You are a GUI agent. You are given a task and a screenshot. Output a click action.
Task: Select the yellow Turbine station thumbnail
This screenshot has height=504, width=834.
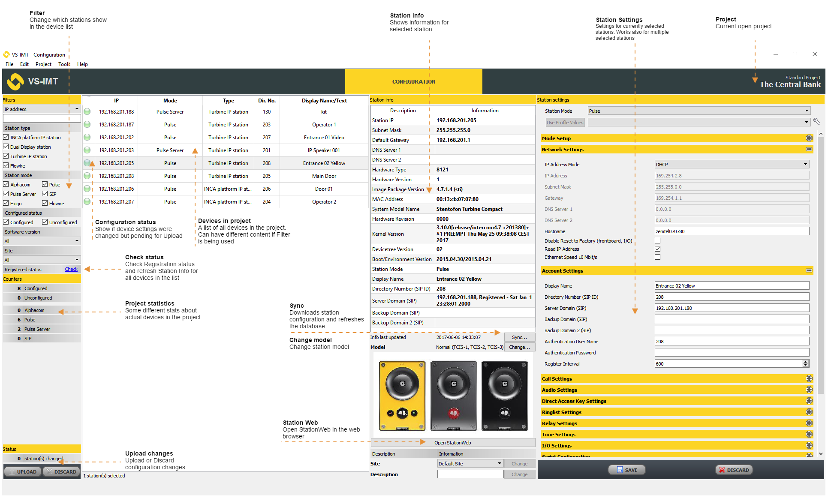pos(402,396)
